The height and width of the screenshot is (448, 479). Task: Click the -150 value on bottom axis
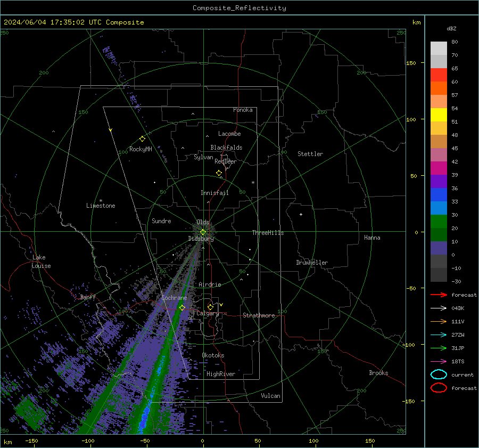[x=31, y=441]
